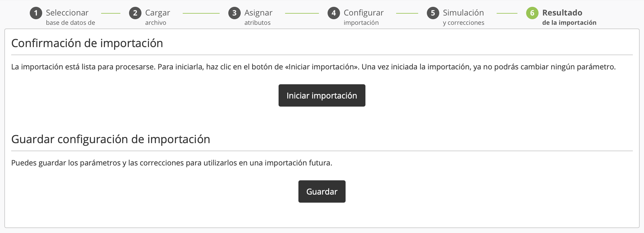The width and height of the screenshot is (644, 233).
Task: Click the step 1 number circle
Action: [x=36, y=13]
